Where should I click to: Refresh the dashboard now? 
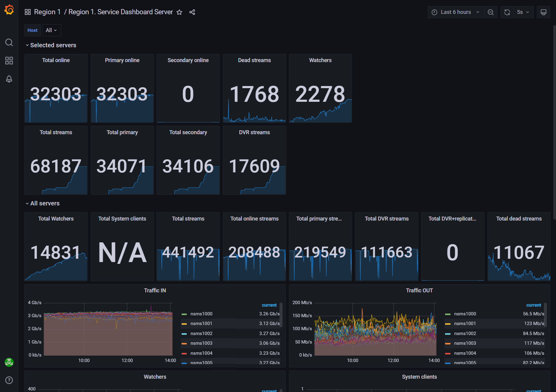(507, 12)
